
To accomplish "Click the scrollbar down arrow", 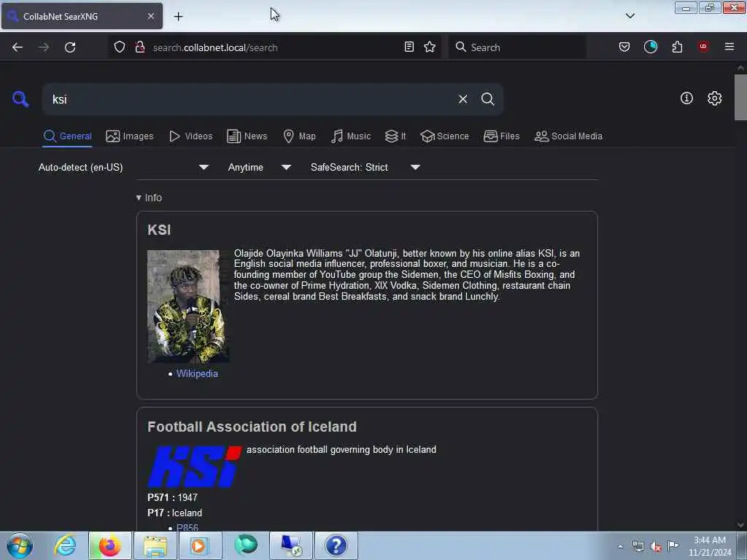I will pyautogui.click(x=740, y=525).
